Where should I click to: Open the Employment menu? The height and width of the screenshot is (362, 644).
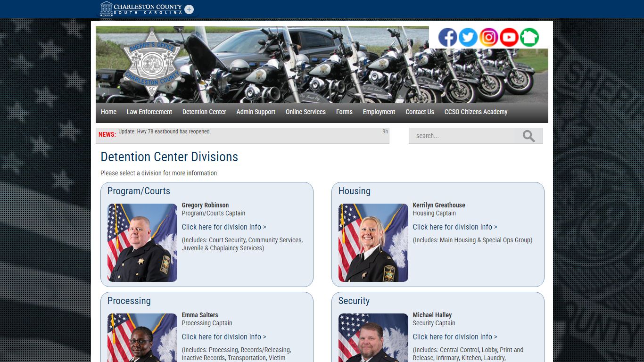(x=379, y=112)
